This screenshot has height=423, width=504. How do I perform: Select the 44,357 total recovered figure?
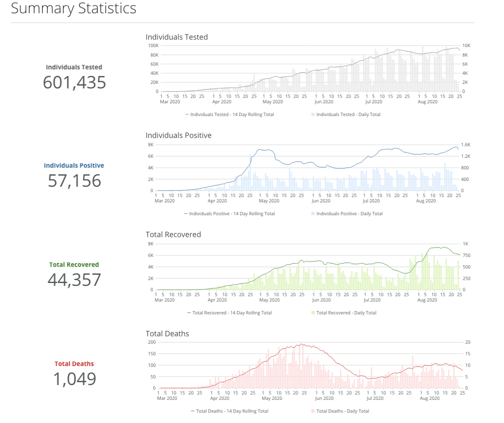click(74, 280)
